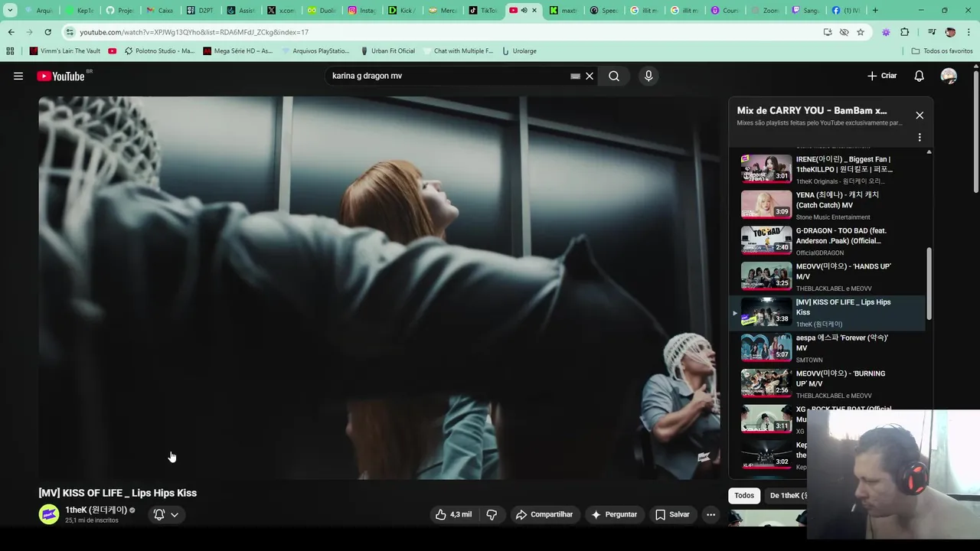Switch to the Facebook tab
Viewport: 980px width, 551px height.
pos(845,11)
